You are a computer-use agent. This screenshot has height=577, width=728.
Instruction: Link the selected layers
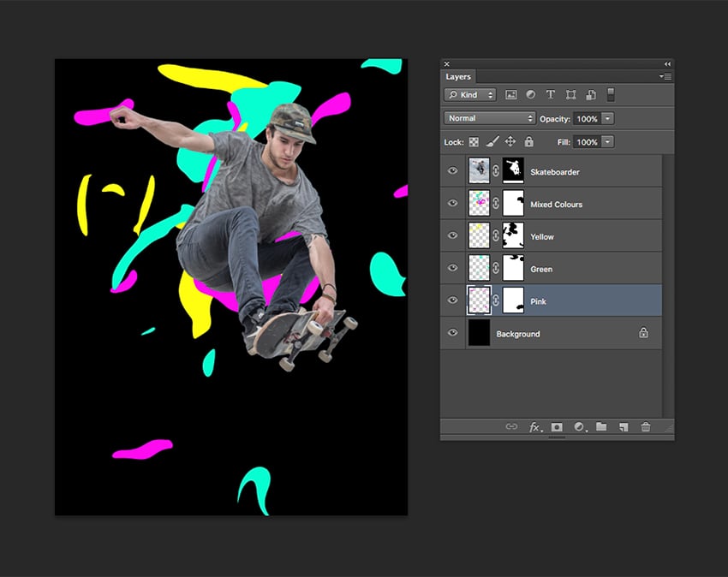511,427
